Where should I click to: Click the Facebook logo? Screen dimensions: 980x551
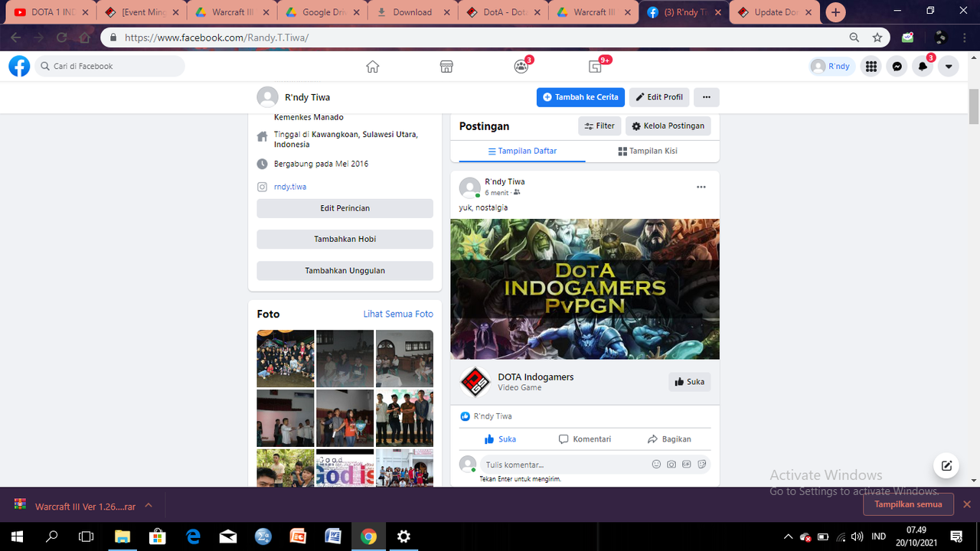19,67
